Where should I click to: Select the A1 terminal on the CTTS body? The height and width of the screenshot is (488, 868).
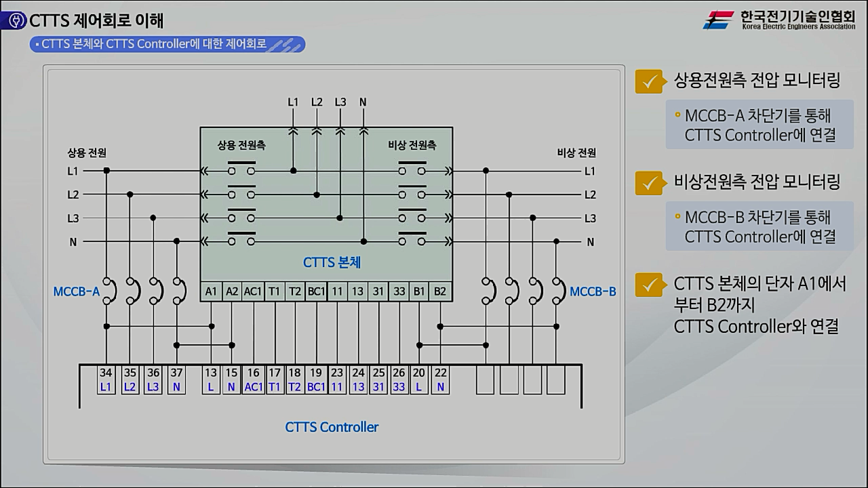click(x=212, y=291)
